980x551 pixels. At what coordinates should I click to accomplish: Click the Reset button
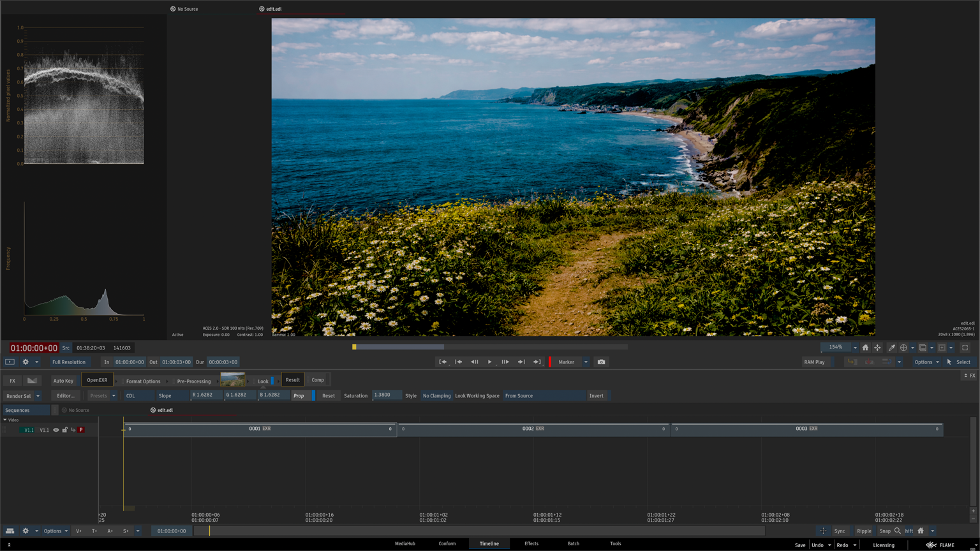(x=328, y=396)
